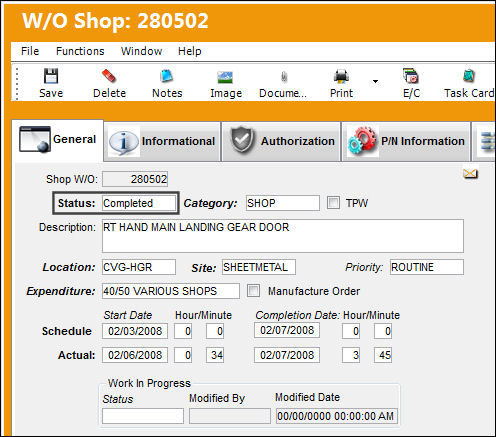This screenshot has height=437, width=496.
Task: Click the Category label
Action: coord(210,203)
